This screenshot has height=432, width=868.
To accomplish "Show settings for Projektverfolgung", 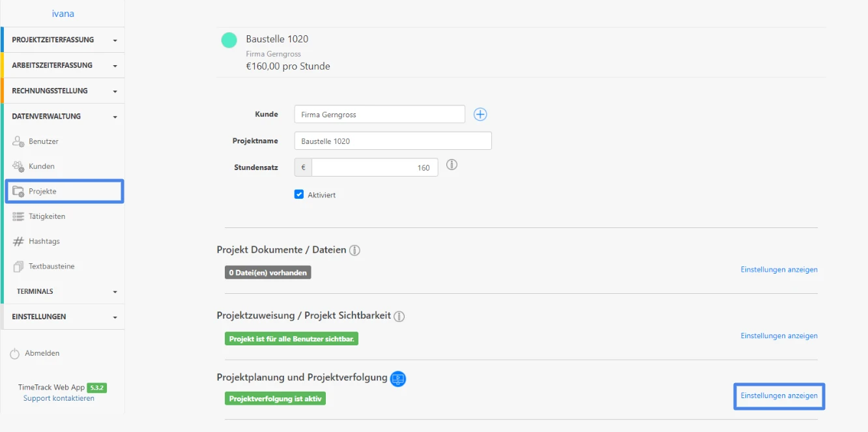I will point(779,396).
